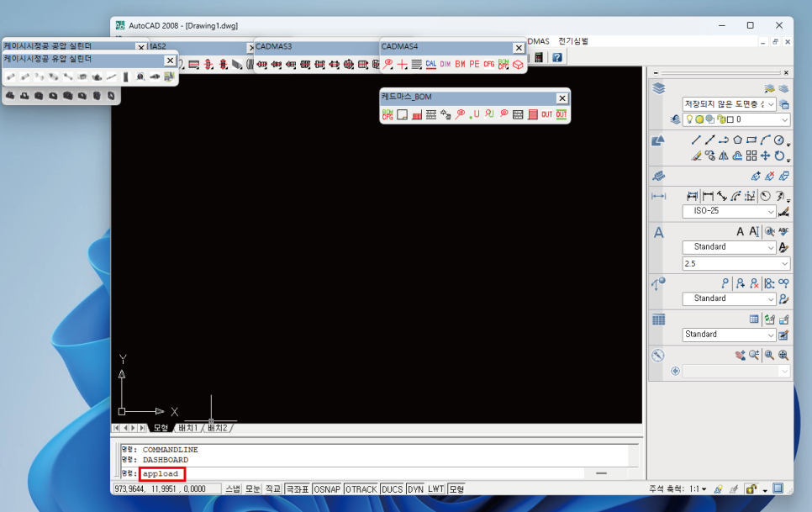
Task: Click red crosshair icon in CADMAS4
Action: (402, 64)
